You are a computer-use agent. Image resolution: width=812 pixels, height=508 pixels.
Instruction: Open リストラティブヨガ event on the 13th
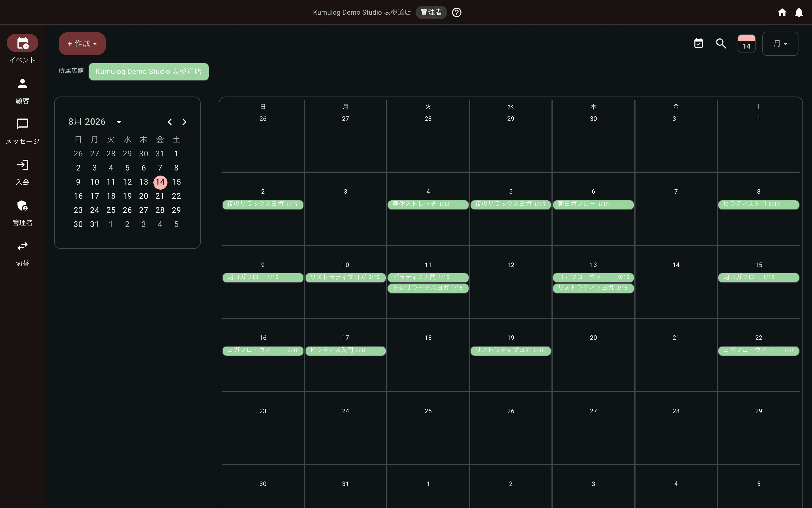593,288
